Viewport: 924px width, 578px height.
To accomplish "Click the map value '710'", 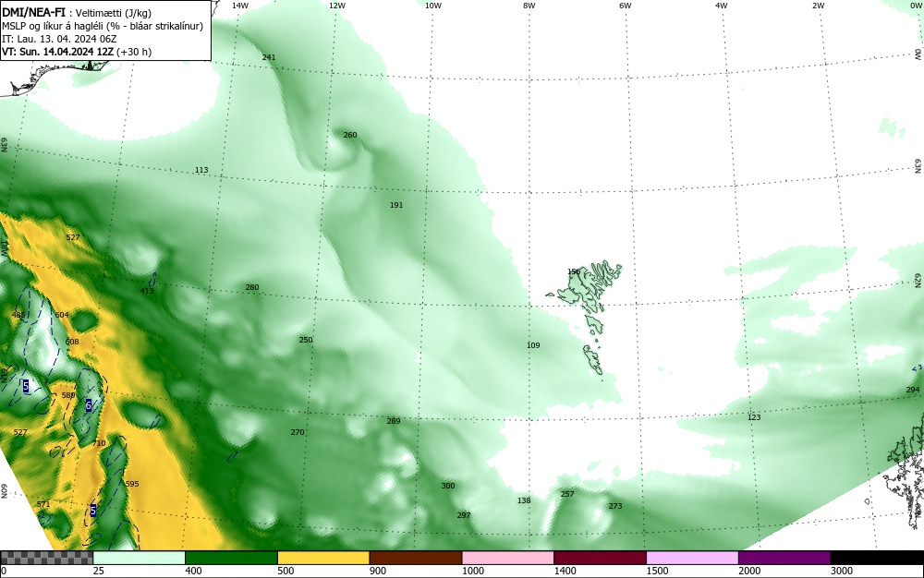I will click(99, 443).
